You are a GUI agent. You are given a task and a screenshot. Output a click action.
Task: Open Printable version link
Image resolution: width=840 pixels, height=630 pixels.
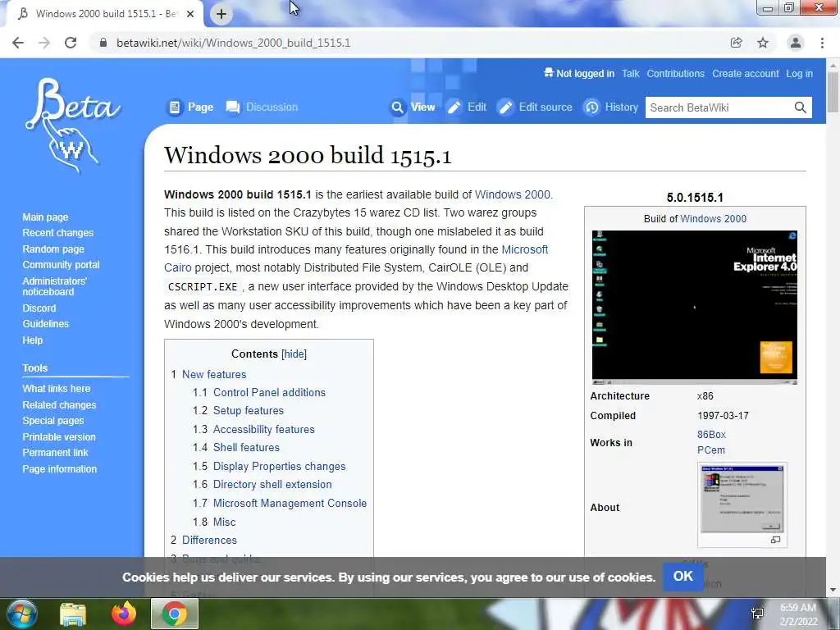click(59, 437)
